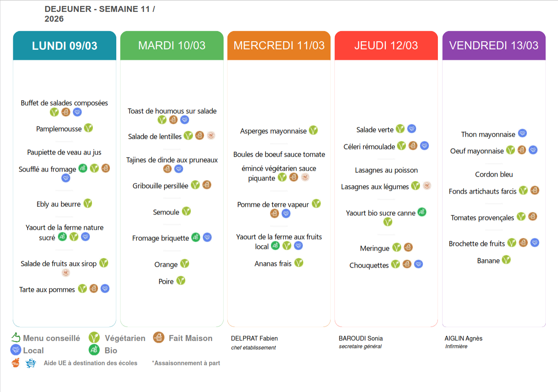558x392 pixels.
Task: Select the MERCREDI 11/03 header
Action: [279, 46]
